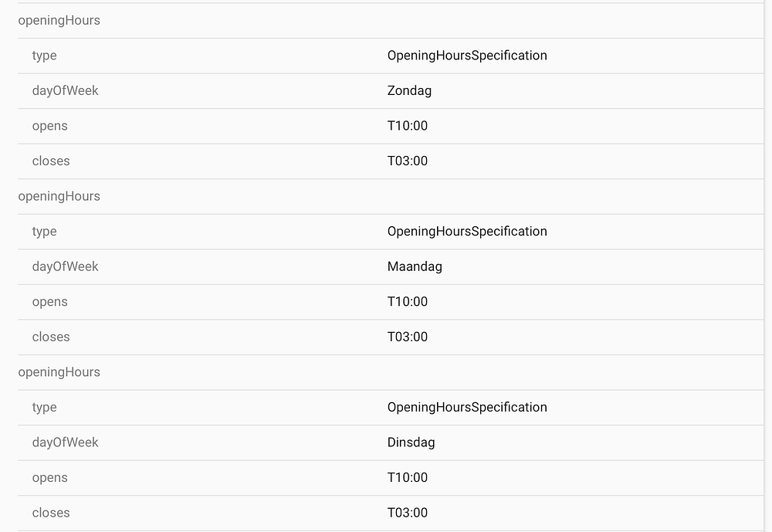Select the T03:00 closes value under Zondag
Image resolution: width=772 pixels, height=532 pixels.
click(x=408, y=161)
